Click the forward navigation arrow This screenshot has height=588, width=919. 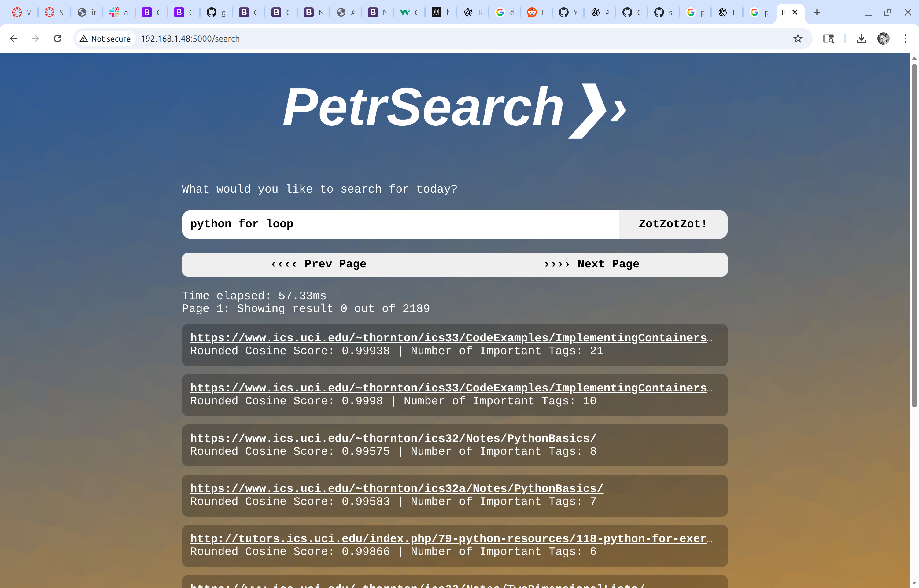[35, 38]
